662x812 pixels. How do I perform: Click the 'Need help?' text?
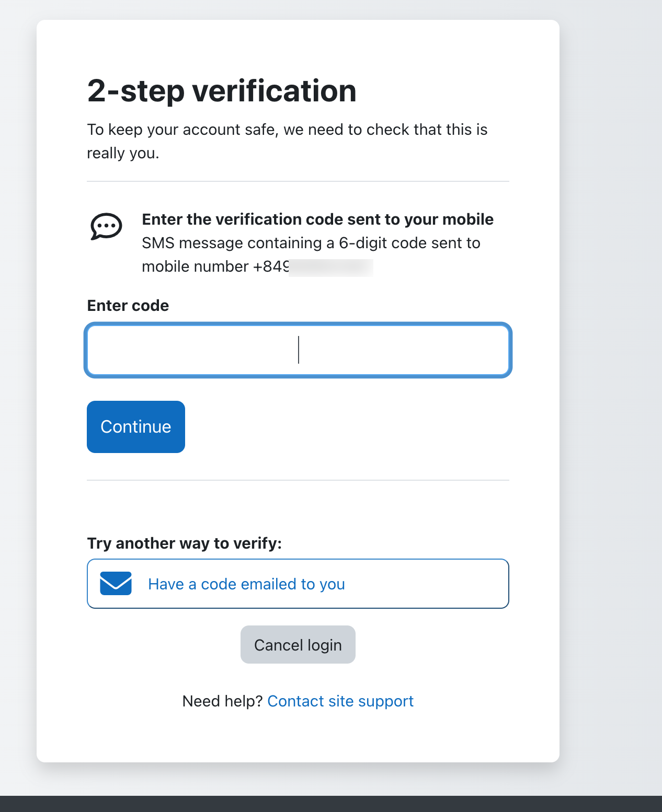(x=222, y=701)
